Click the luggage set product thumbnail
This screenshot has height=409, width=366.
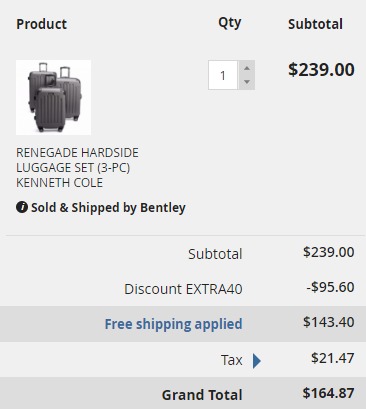53,97
